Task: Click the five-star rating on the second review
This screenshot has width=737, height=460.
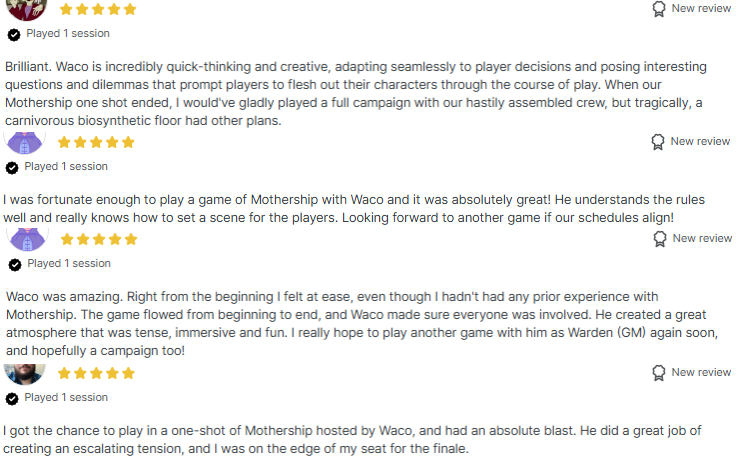Action: 96,142
